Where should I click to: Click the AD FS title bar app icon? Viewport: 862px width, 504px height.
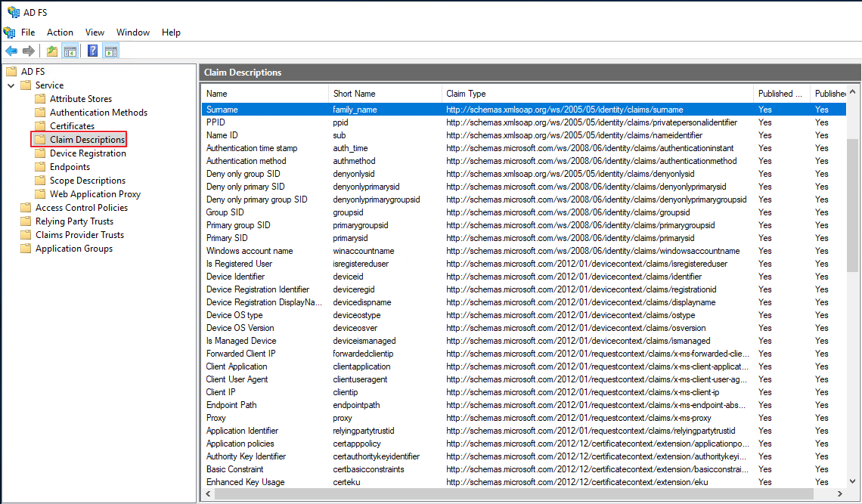click(13, 12)
